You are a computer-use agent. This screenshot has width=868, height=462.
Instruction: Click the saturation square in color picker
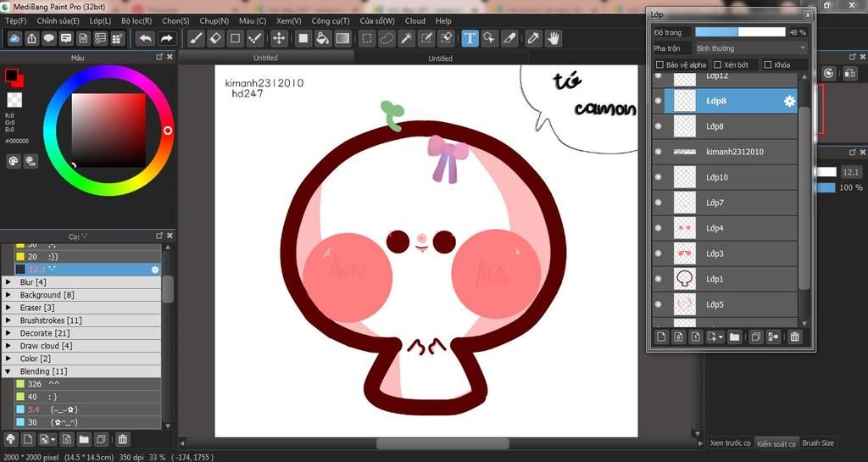[108, 130]
